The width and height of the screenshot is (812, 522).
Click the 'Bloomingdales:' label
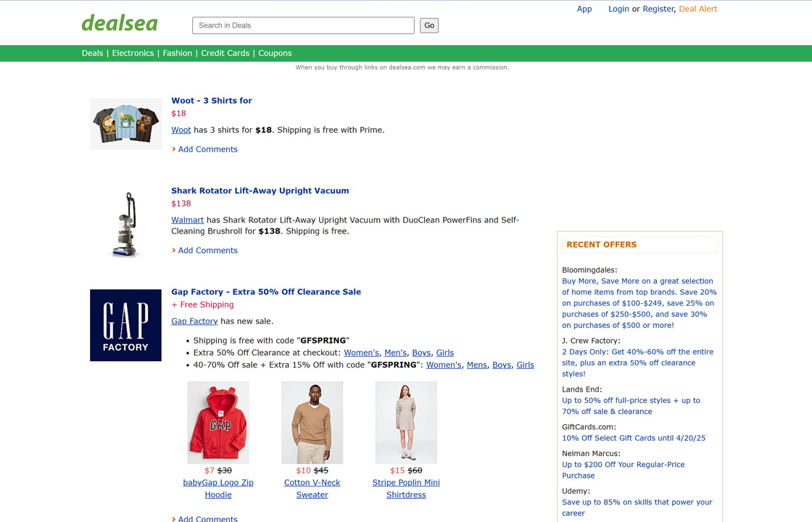coord(589,270)
